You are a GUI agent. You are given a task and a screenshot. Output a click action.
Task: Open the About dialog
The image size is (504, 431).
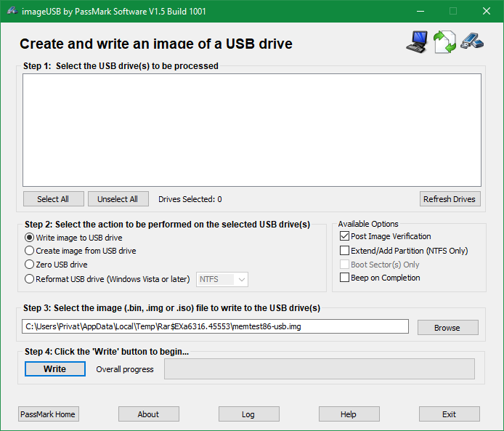[x=148, y=414]
